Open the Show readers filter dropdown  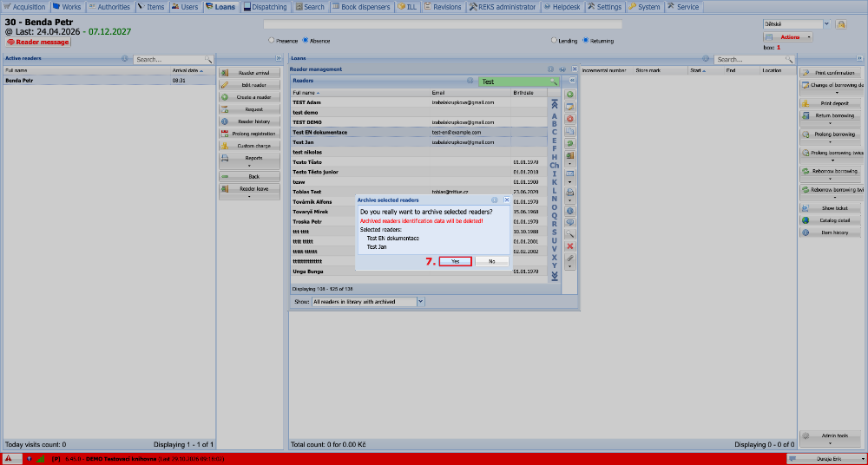click(x=420, y=302)
